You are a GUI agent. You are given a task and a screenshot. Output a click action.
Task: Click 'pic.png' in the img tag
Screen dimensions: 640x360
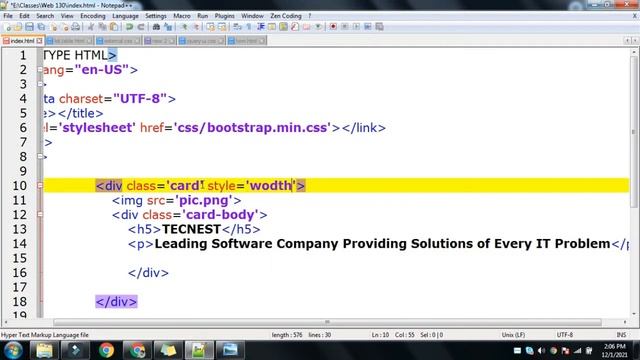[204, 200]
